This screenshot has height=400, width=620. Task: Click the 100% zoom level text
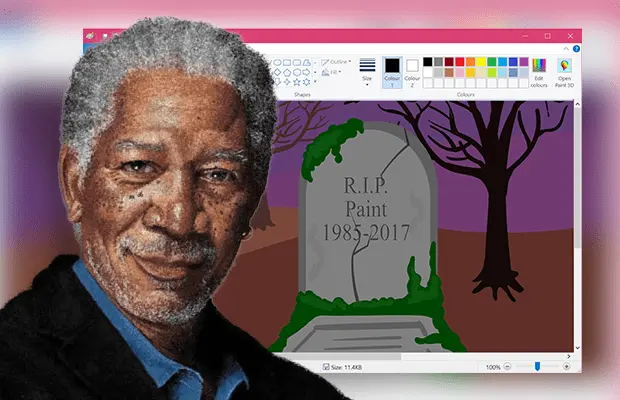(x=493, y=367)
